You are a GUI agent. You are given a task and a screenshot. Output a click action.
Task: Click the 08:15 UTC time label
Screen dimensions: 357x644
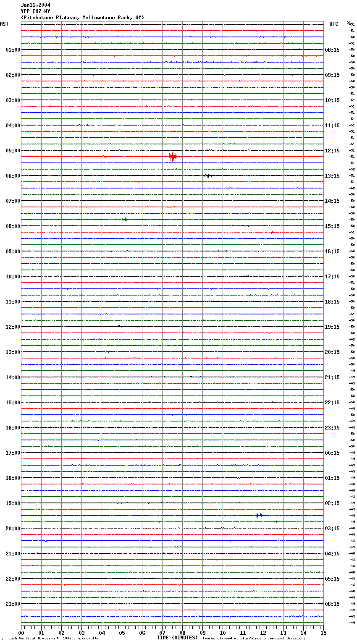coord(332,50)
